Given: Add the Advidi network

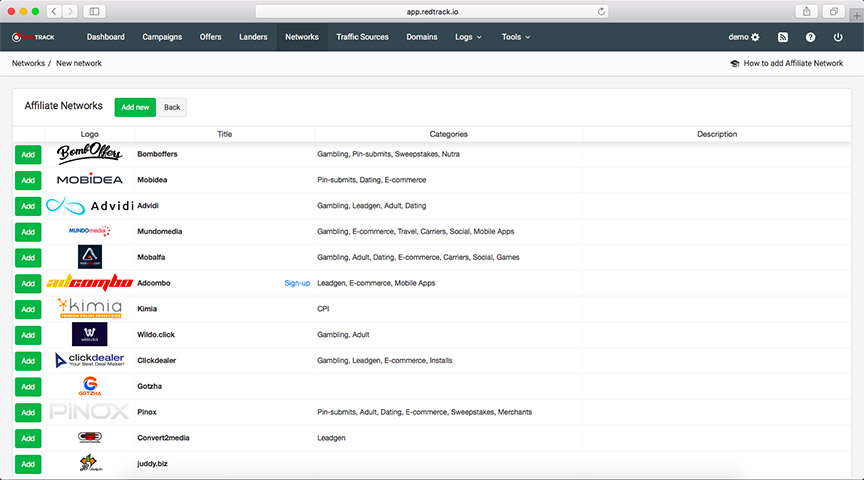Looking at the screenshot, I should (28, 206).
